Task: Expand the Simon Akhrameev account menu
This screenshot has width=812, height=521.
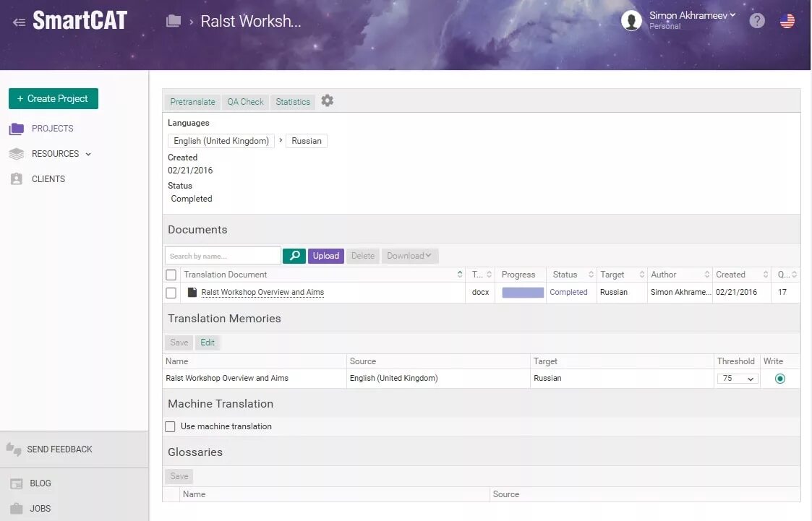Action: point(693,15)
